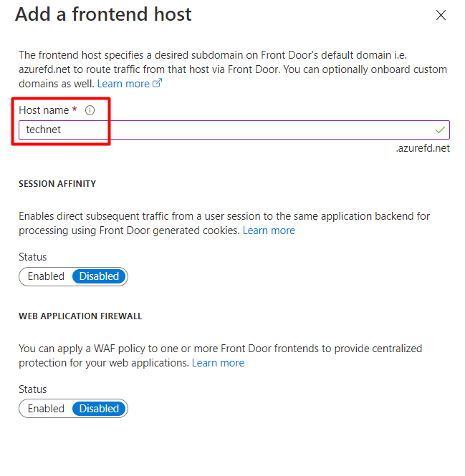The width and height of the screenshot is (465, 476).
Task: Click the green validation checkmark in Host name
Action: tap(440, 130)
